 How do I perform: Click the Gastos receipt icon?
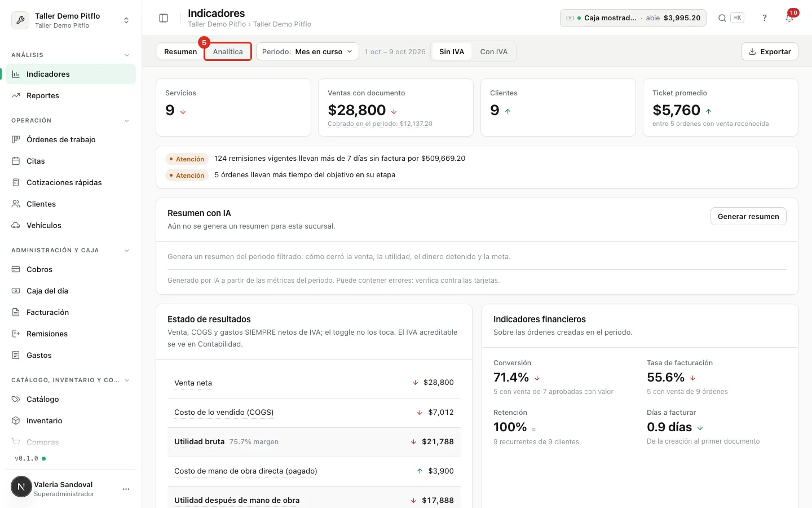coord(16,355)
